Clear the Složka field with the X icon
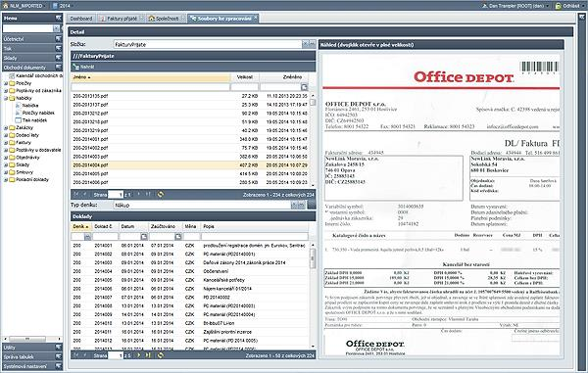The height and width of the screenshot is (373, 588). [x=305, y=44]
